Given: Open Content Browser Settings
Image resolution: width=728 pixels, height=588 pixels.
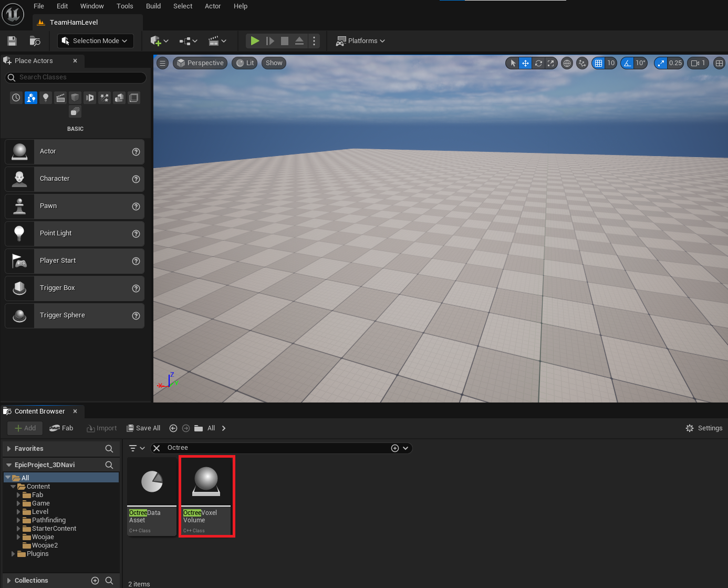Looking at the screenshot, I should coord(704,428).
